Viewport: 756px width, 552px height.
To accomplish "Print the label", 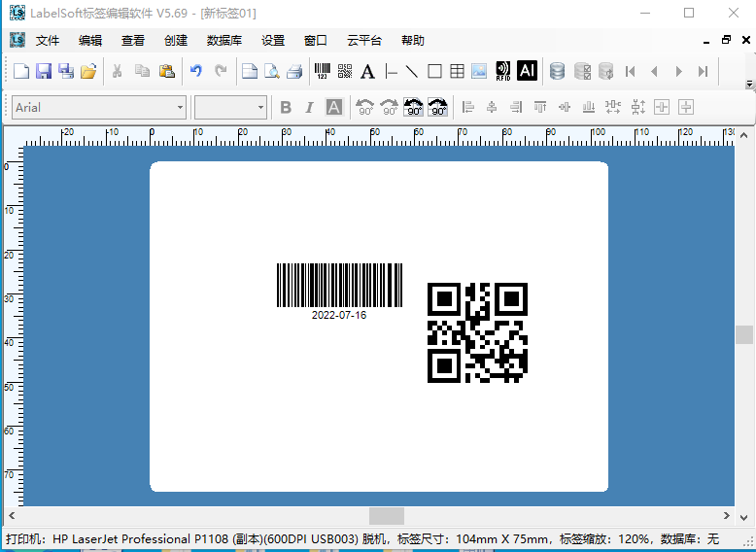I will [294, 71].
